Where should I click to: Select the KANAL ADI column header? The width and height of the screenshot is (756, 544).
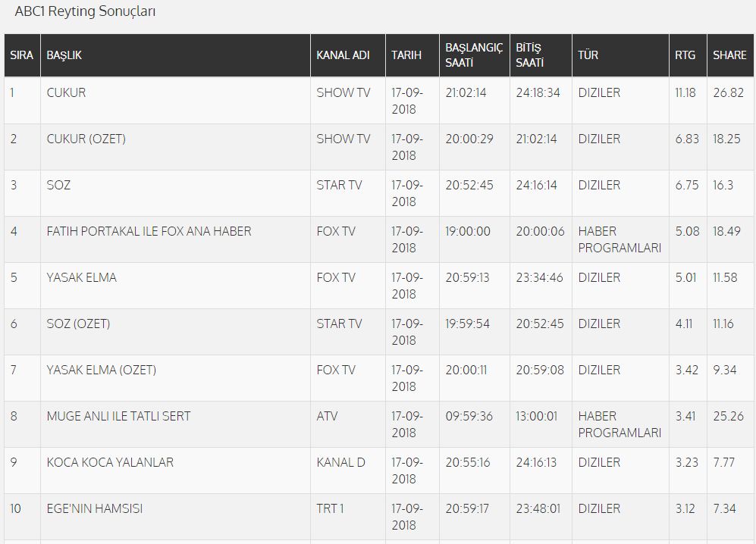click(x=348, y=55)
